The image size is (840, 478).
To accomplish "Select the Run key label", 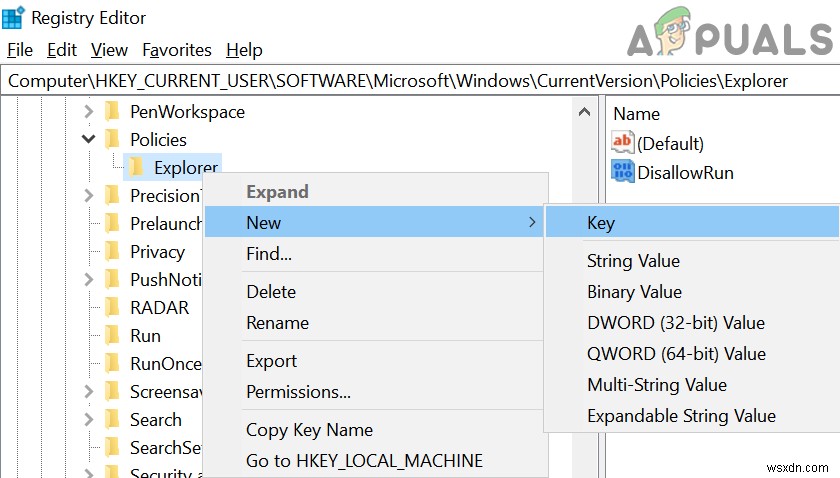I will click(x=145, y=336).
